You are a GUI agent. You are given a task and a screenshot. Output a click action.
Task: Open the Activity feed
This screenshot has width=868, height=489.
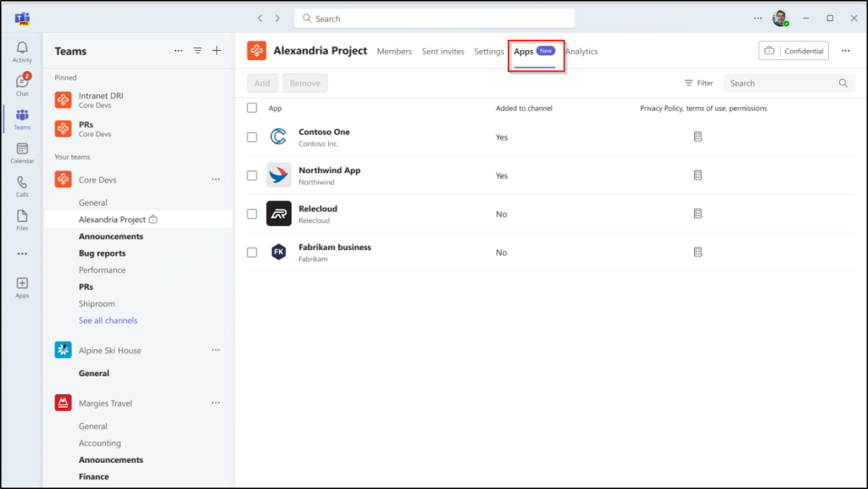click(x=22, y=51)
